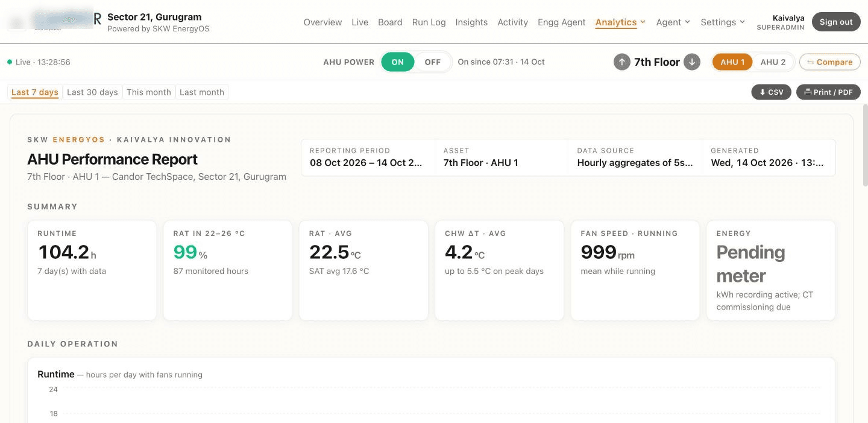Click the Daily Operation section heading
The image size is (868, 423).
pyautogui.click(x=72, y=344)
